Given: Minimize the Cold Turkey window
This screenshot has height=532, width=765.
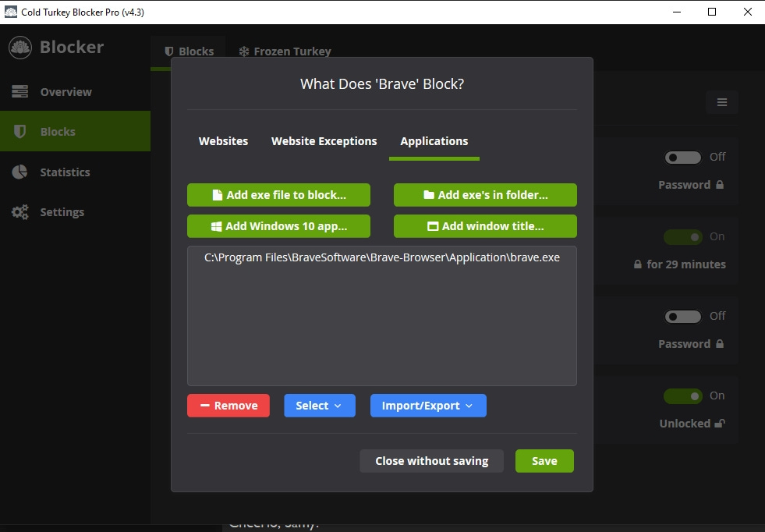Looking at the screenshot, I should pos(677,12).
